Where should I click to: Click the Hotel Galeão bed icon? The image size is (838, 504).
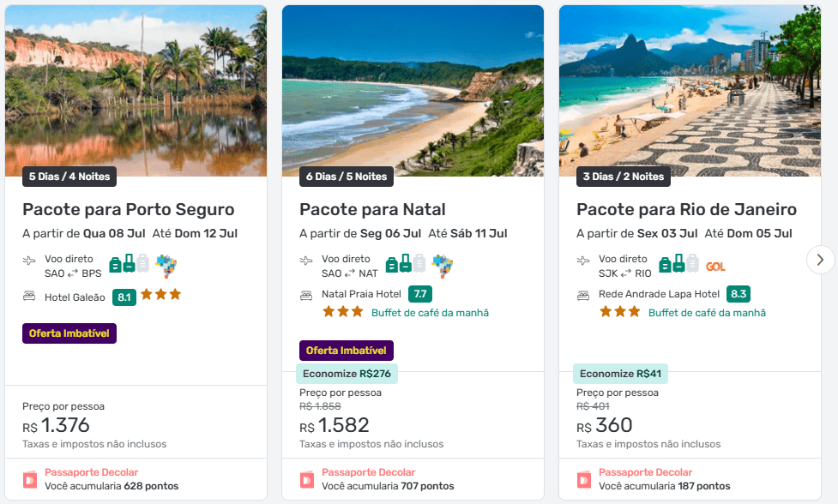tap(29, 297)
